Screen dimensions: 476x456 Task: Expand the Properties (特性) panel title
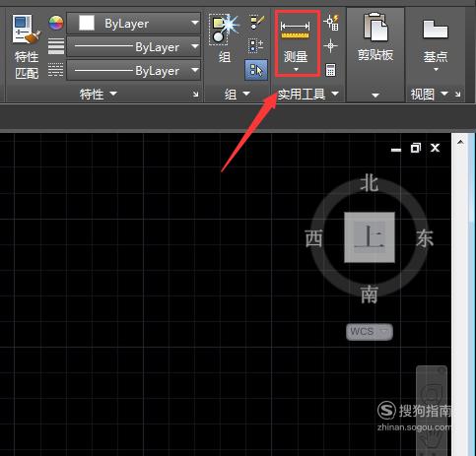point(99,95)
